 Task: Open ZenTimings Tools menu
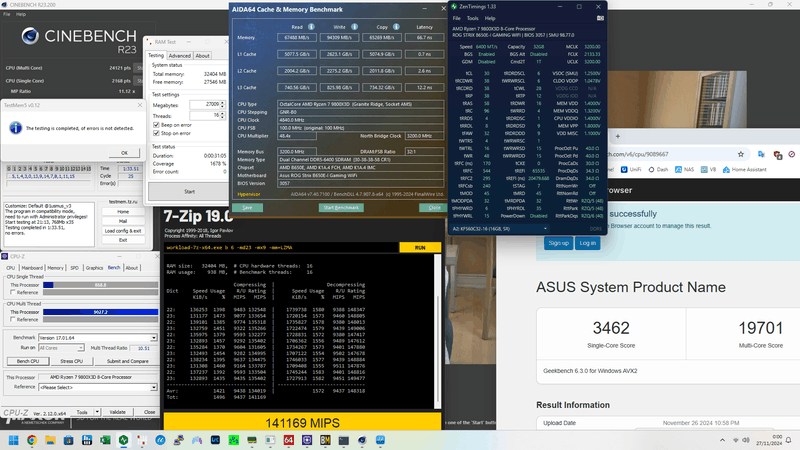point(472,18)
